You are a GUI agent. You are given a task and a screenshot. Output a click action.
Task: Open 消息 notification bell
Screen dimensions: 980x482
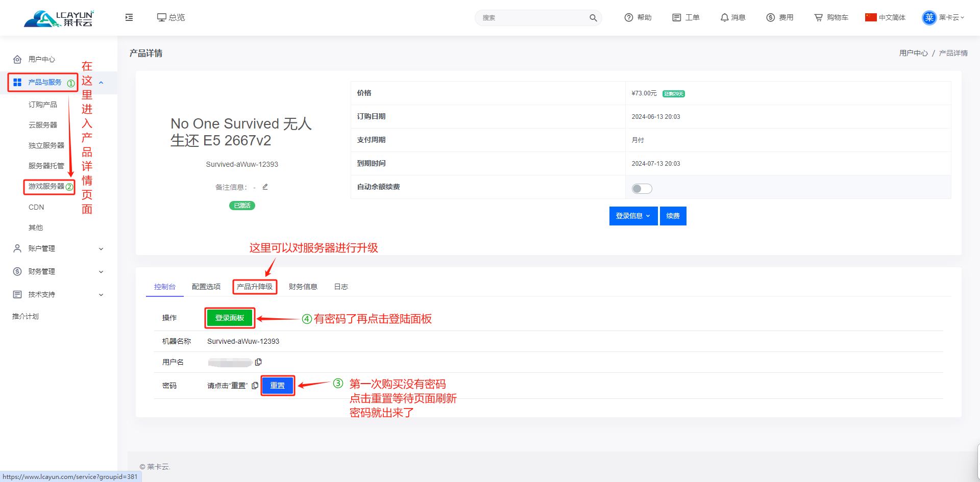coord(724,17)
